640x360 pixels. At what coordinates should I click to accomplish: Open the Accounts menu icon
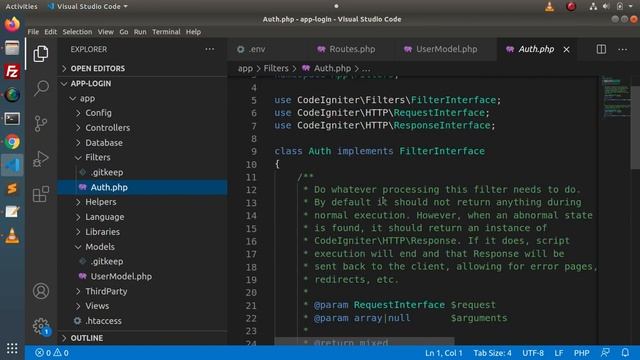point(41,291)
